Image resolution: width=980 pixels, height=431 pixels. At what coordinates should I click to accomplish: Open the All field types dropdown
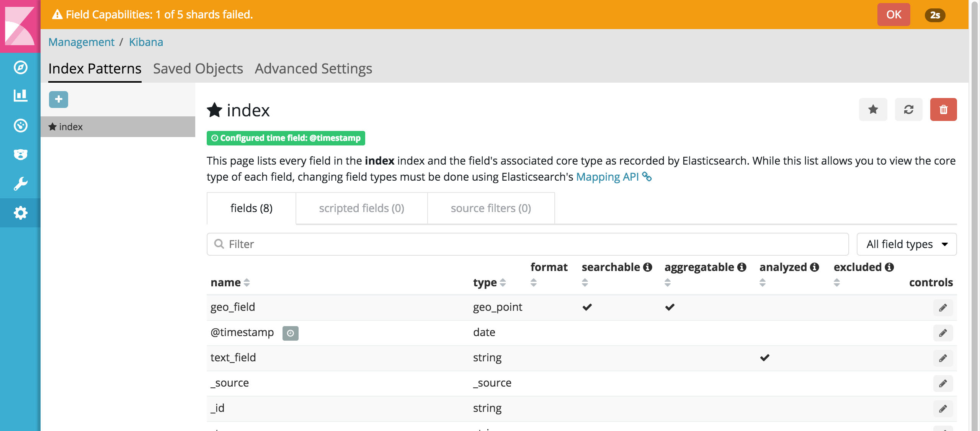click(x=906, y=244)
